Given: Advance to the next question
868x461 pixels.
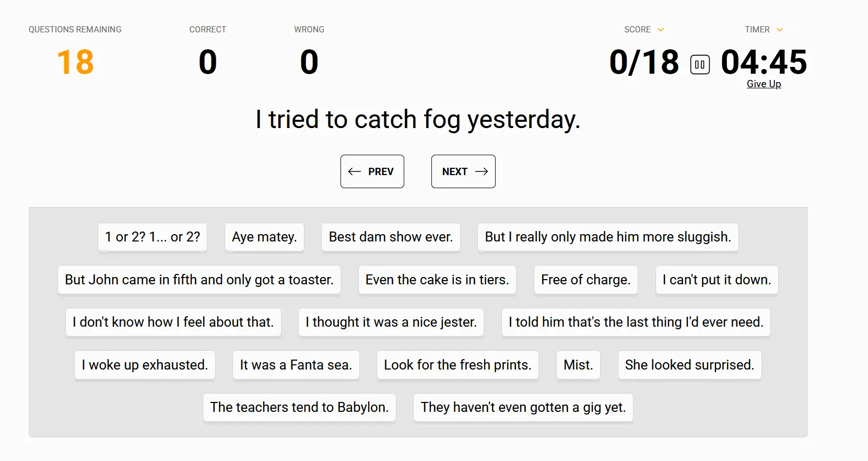Looking at the screenshot, I should 463,171.
